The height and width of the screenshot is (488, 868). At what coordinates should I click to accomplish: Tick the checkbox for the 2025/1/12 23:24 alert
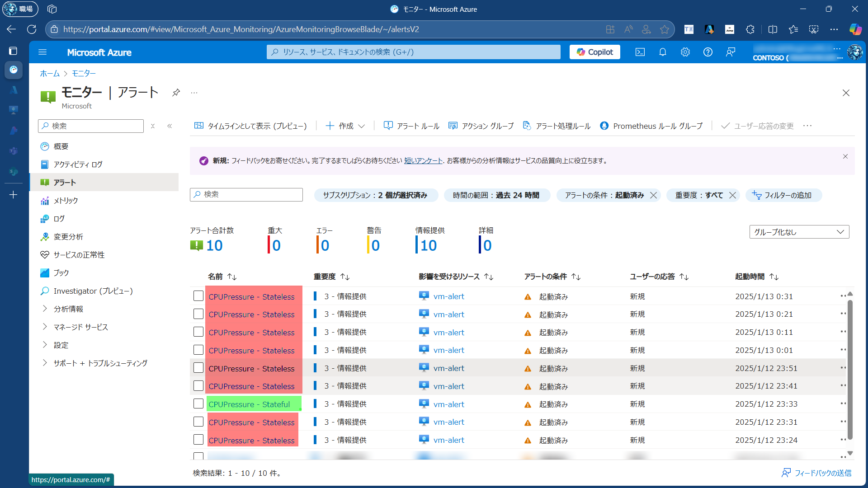point(198,440)
